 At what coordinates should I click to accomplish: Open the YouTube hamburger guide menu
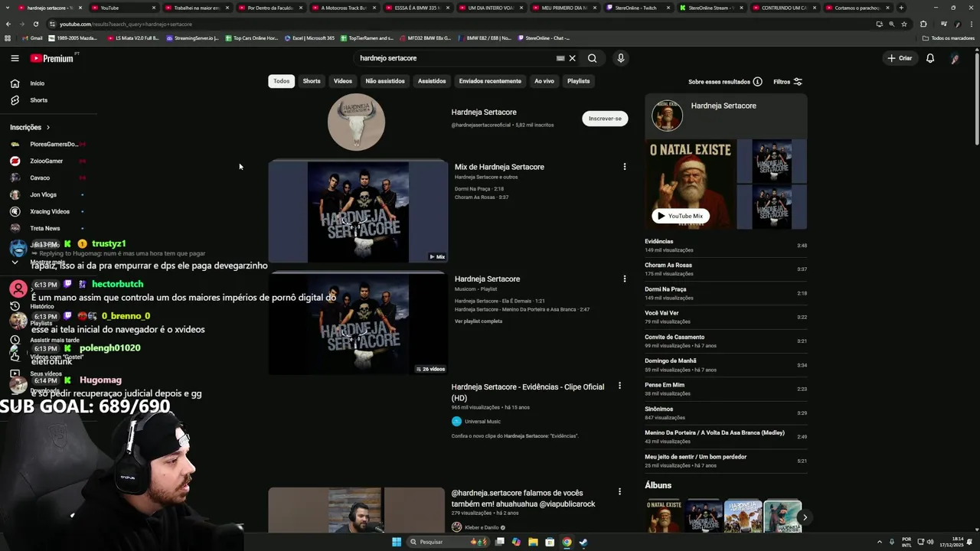15,58
